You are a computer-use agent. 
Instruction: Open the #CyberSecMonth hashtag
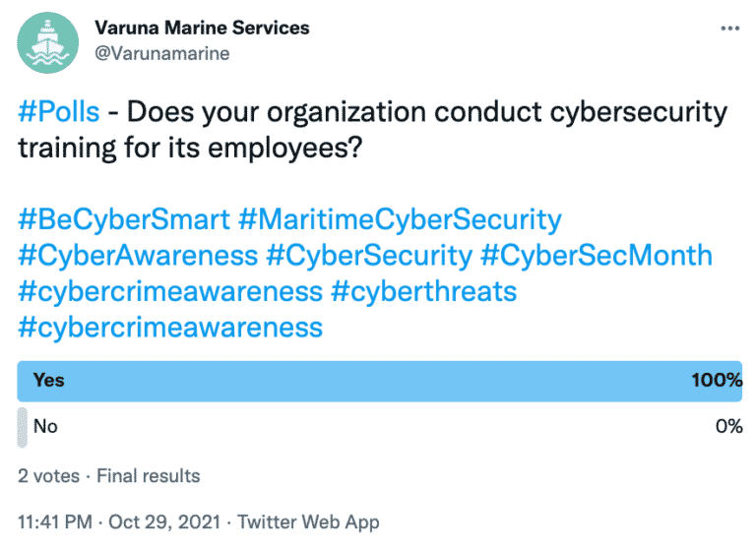click(x=597, y=255)
